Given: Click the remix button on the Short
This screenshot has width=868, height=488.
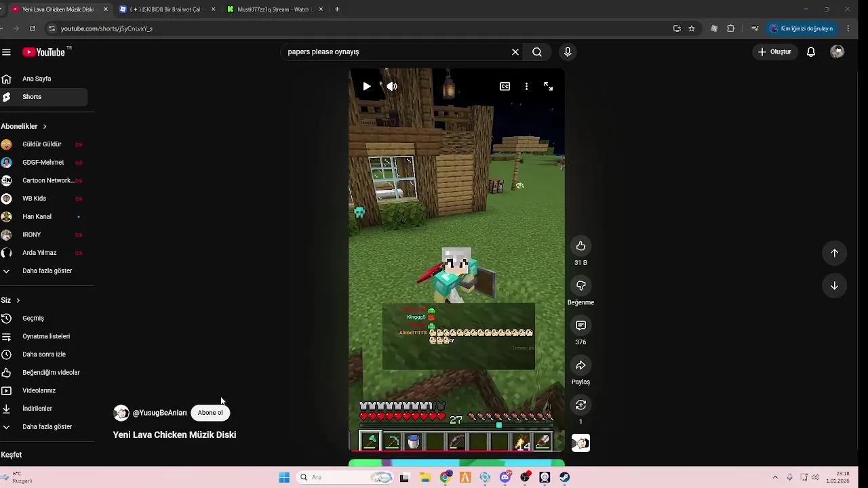Looking at the screenshot, I should point(580,405).
